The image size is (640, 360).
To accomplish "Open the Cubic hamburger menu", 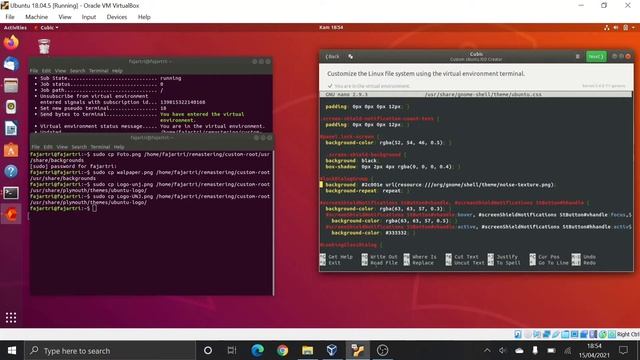I will [578, 56].
